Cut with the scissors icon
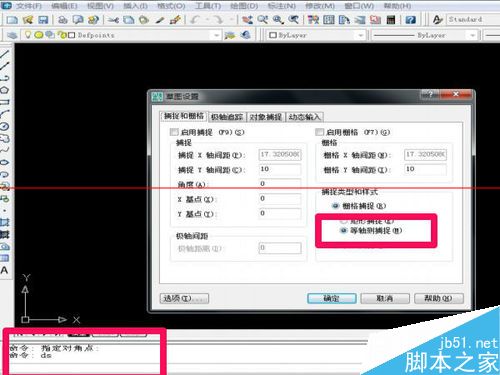Viewport: 500px width, 375px height. [113, 20]
